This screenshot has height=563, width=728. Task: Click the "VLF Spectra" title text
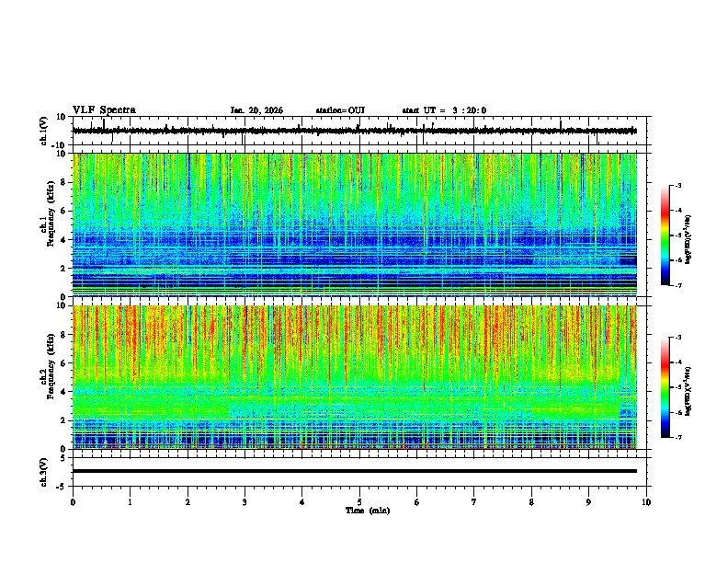104,110
